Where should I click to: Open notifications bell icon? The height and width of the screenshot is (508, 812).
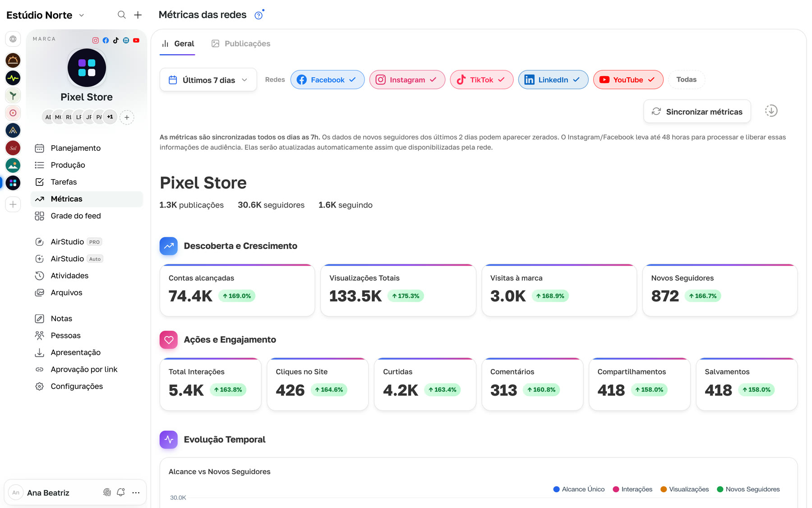tap(121, 492)
